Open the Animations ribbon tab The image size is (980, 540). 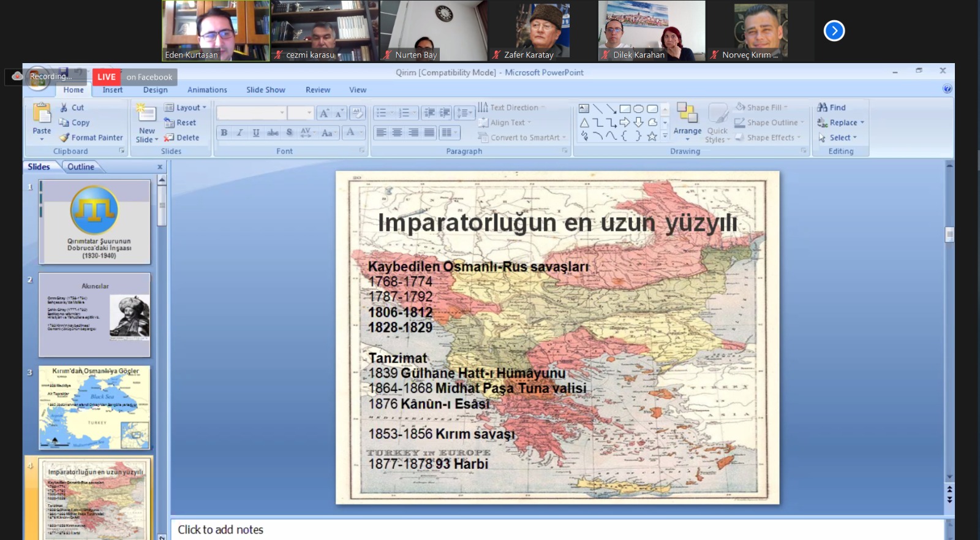[x=207, y=89]
